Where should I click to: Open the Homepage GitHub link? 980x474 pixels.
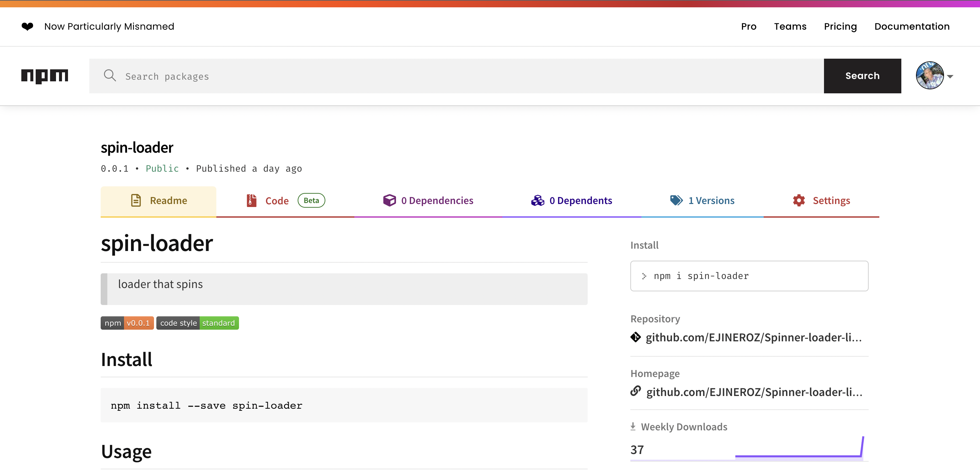[x=754, y=392]
